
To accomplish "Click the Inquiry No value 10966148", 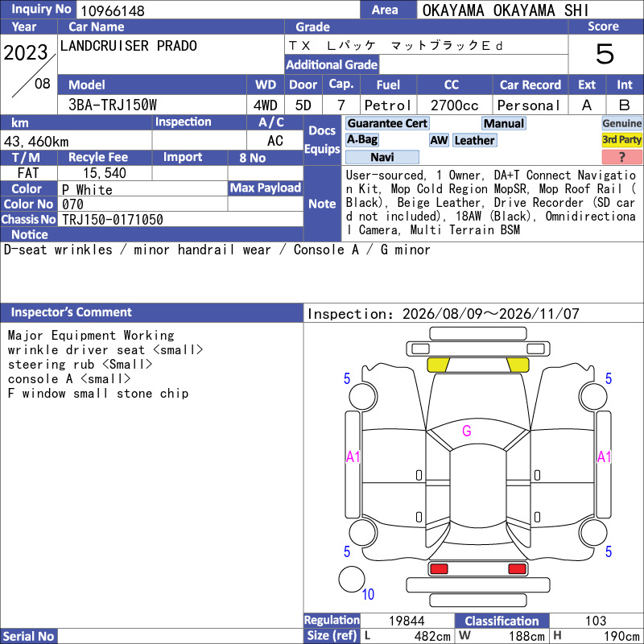I will 113,10.
